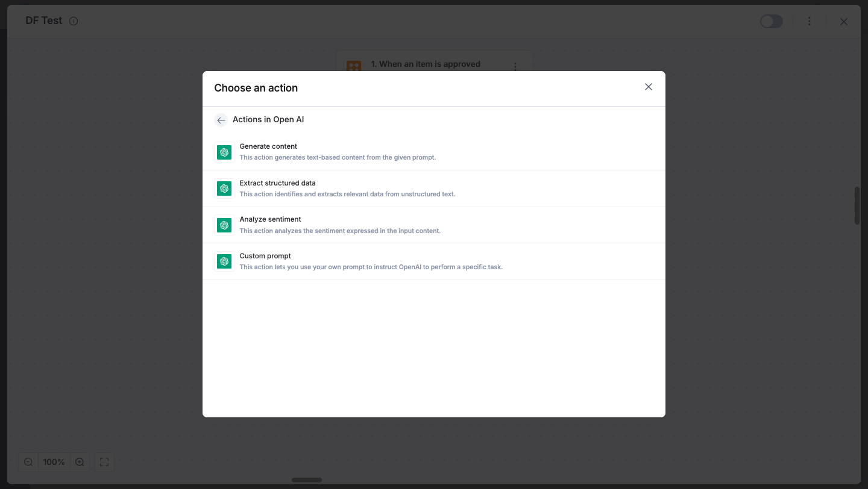The image size is (868, 489).
Task: Click the description 'This action analyzes the sentiment expressed in the input content.'
Action: point(340,231)
